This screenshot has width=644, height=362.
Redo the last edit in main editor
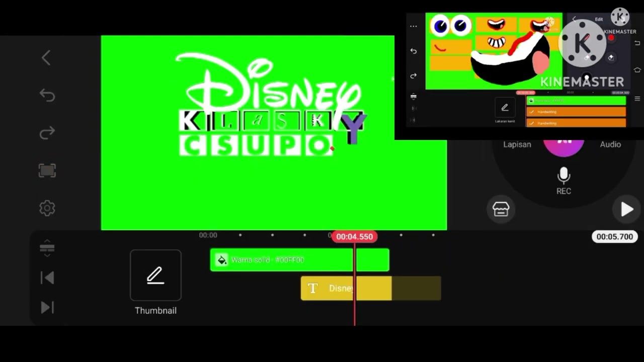point(47,133)
